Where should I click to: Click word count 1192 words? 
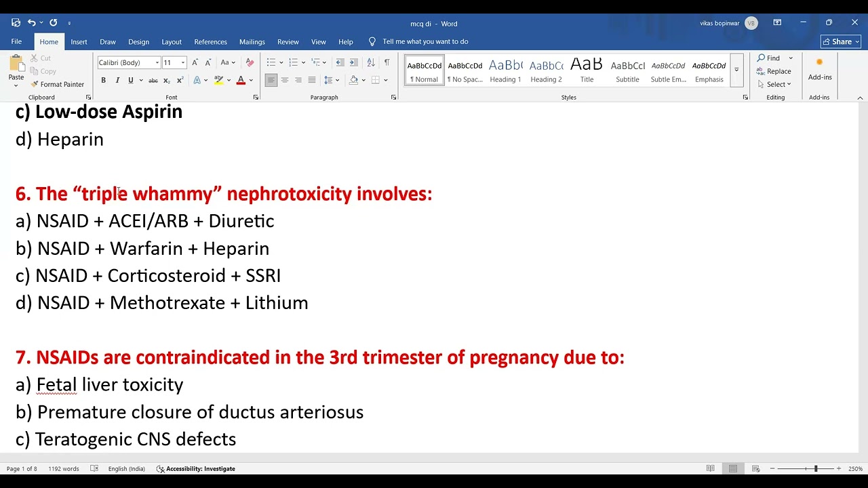pos(64,468)
